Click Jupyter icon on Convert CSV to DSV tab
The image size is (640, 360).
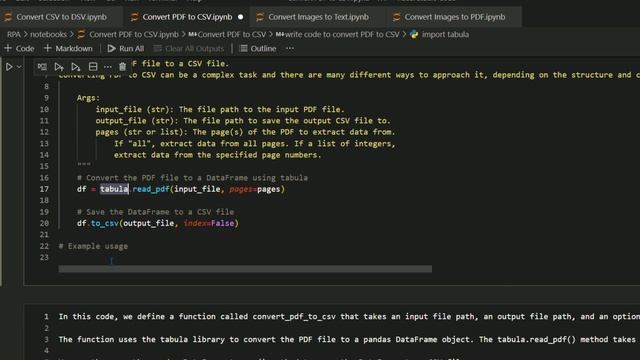click(8, 17)
